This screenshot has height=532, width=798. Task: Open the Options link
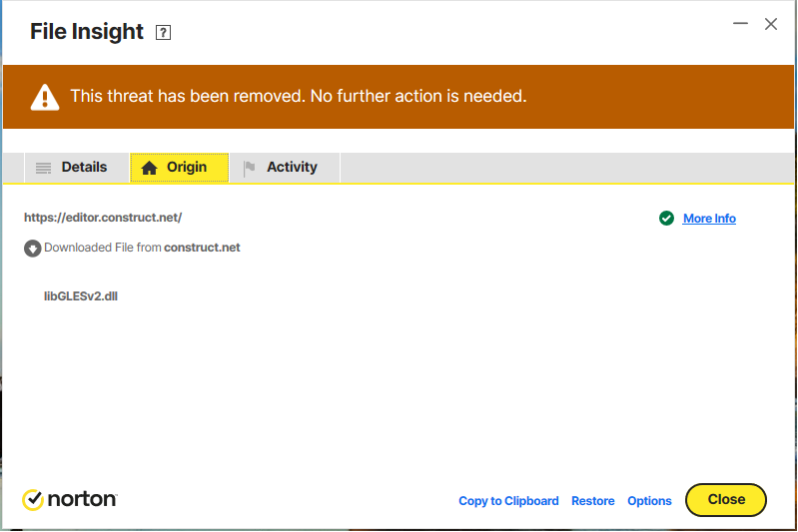click(x=649, y=501)
